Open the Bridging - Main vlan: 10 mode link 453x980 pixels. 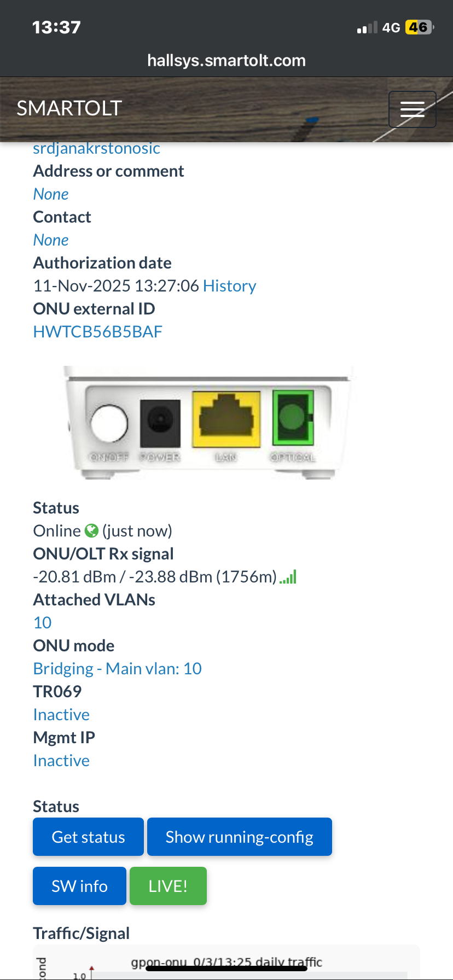coord(118,668)
